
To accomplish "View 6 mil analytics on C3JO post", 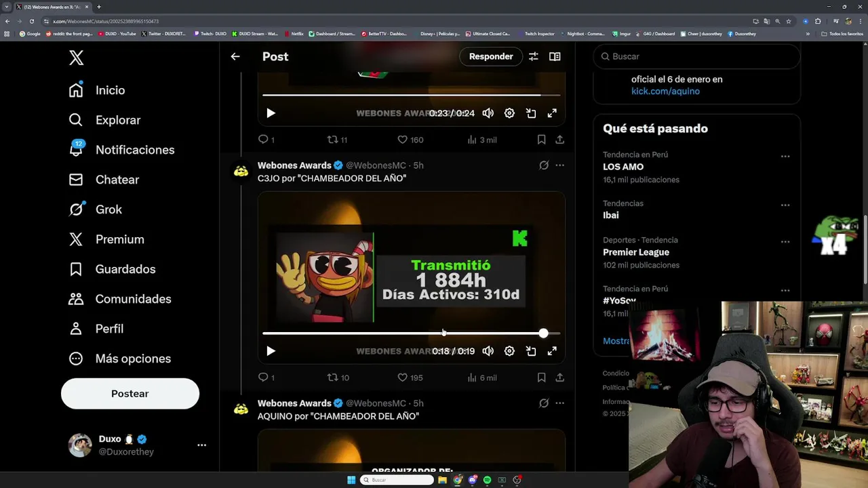I will point(482,378).
